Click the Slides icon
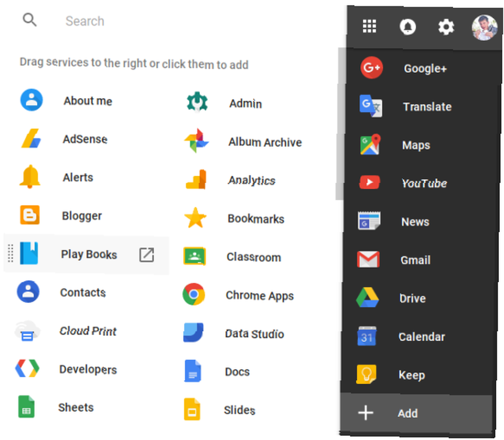This screenshot has width=504, height=440. pos(192,409)
